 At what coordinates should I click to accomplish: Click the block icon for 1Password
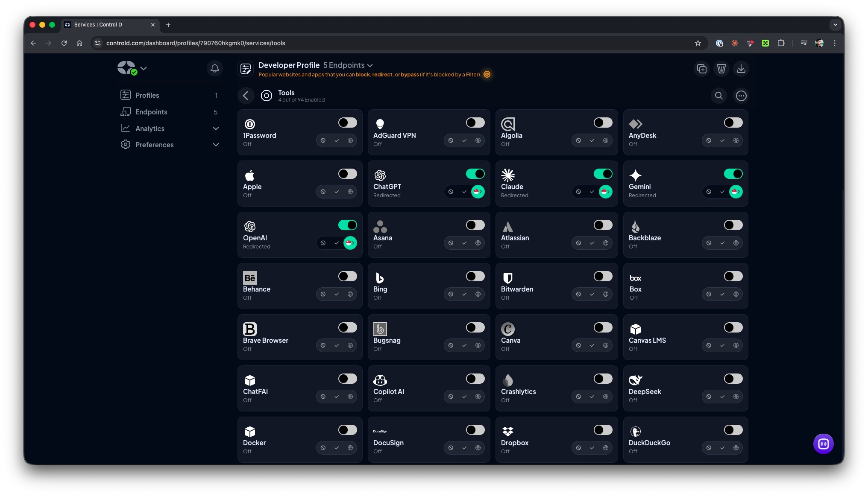click(323, 140)
